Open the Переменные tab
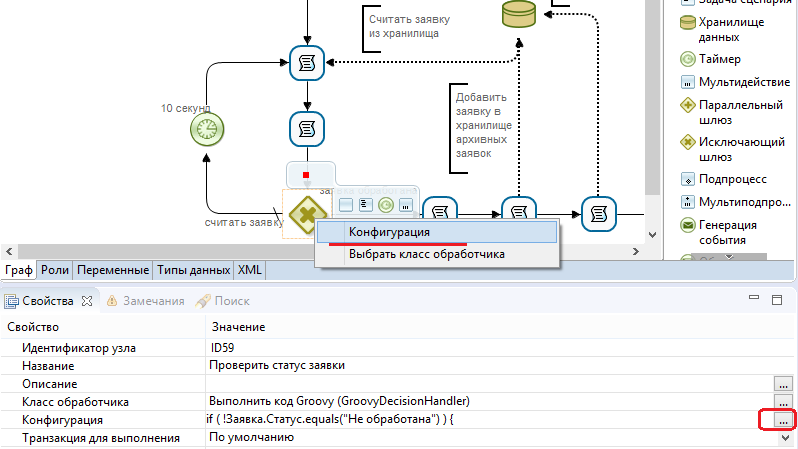 pos(113,270)
